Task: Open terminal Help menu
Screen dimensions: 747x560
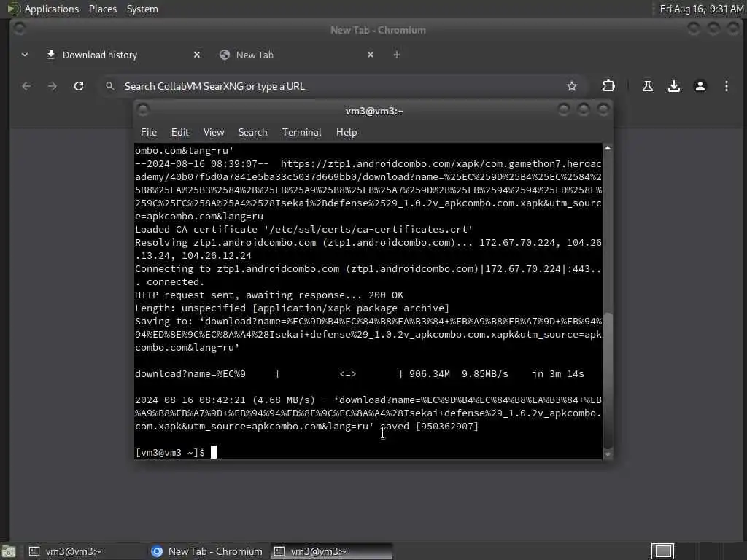Action: [347, 133]
